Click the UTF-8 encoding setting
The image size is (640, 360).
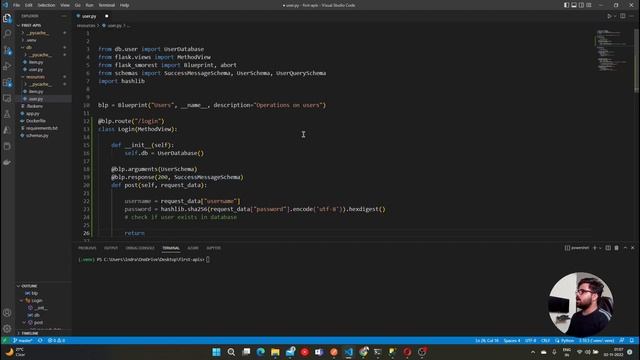click(531, 340)
